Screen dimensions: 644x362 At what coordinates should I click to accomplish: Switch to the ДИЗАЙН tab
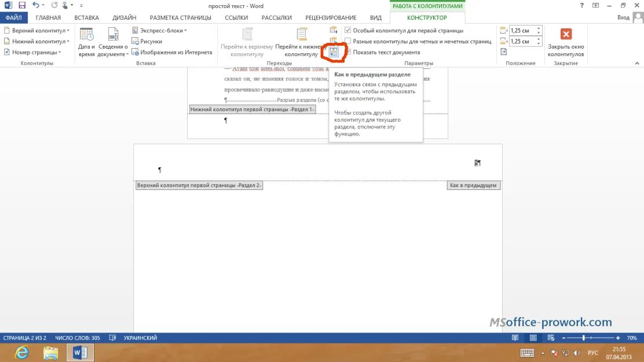click(x=125, y=18)
